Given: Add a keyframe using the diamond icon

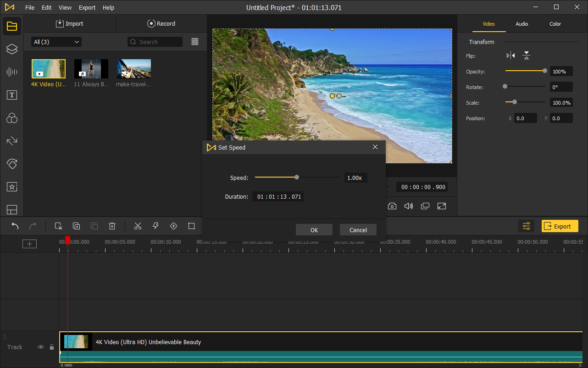Looking at the screenshot, I should point(173,226).
